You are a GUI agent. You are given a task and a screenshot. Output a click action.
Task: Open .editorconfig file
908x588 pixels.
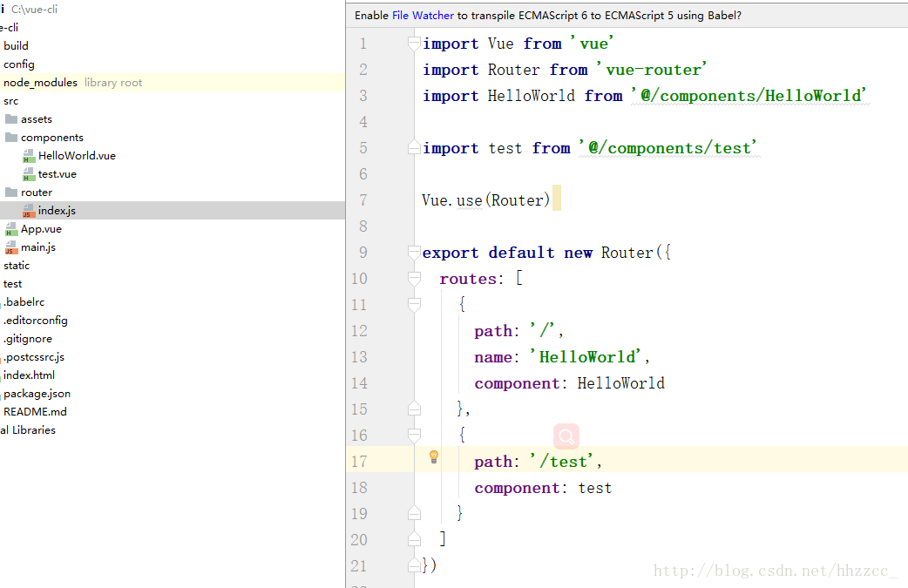[36, 321]
